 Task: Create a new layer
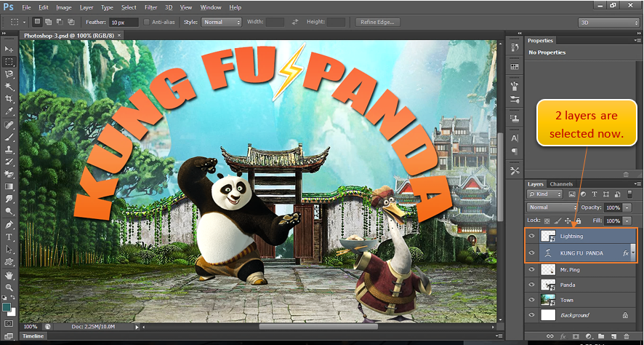click(613, 336)
